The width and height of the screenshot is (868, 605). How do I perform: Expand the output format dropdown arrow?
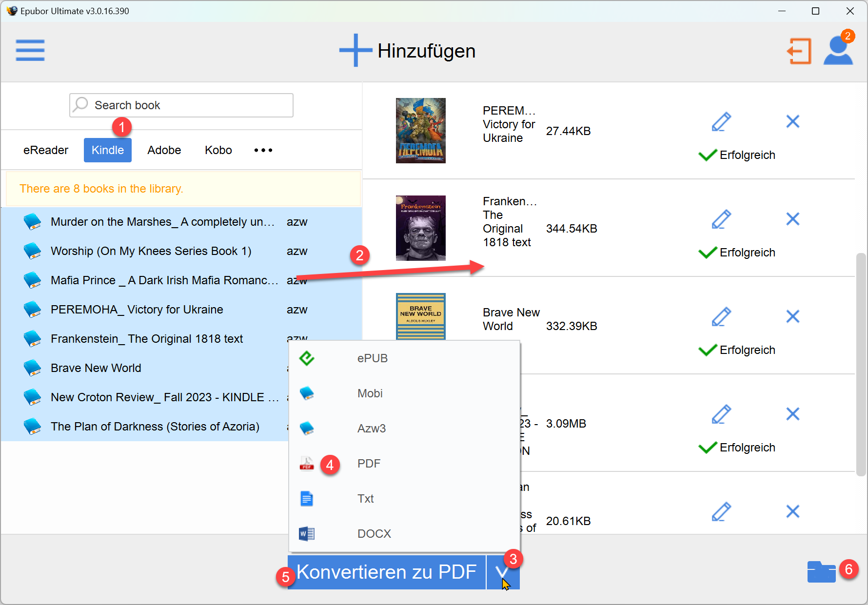[x=503, y=572]
